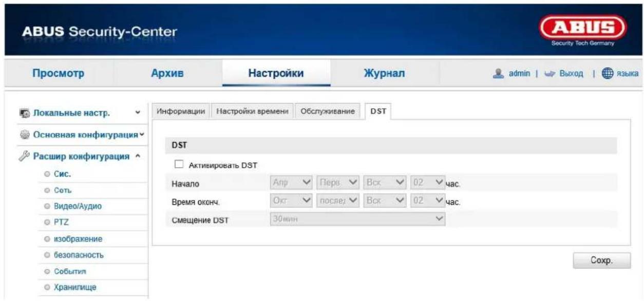Select the Настройки main tab
The width and height of the screenshot is (644, 301).
click(276, 74)
